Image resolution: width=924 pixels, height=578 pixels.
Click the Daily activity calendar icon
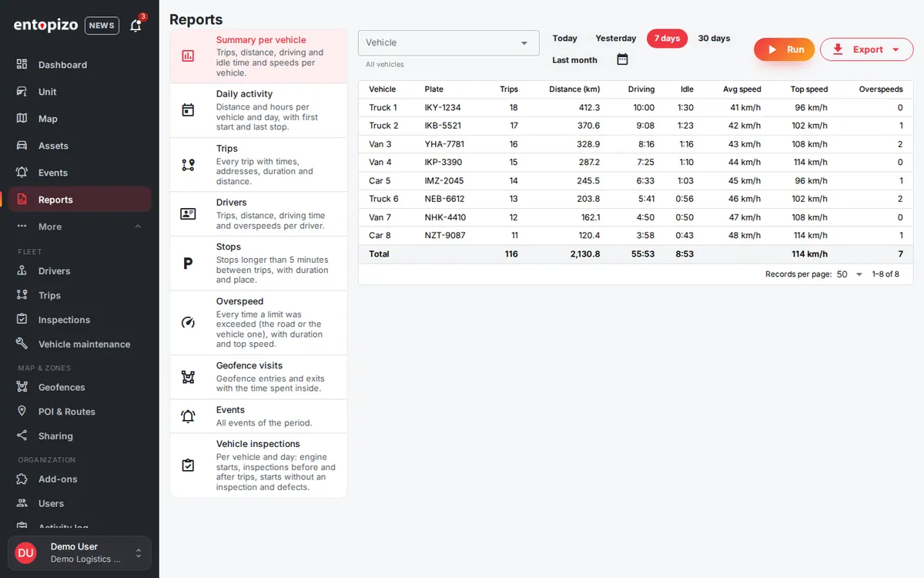188,110
